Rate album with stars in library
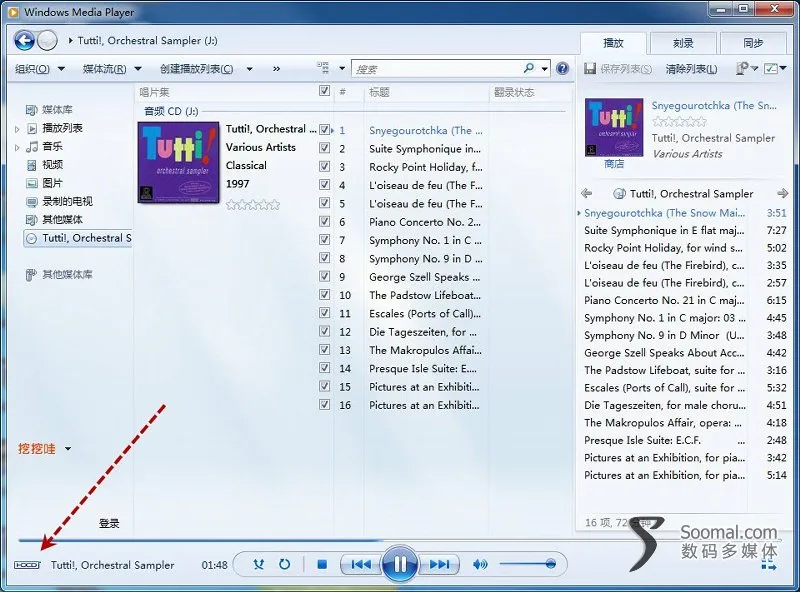 pos(253,205)
